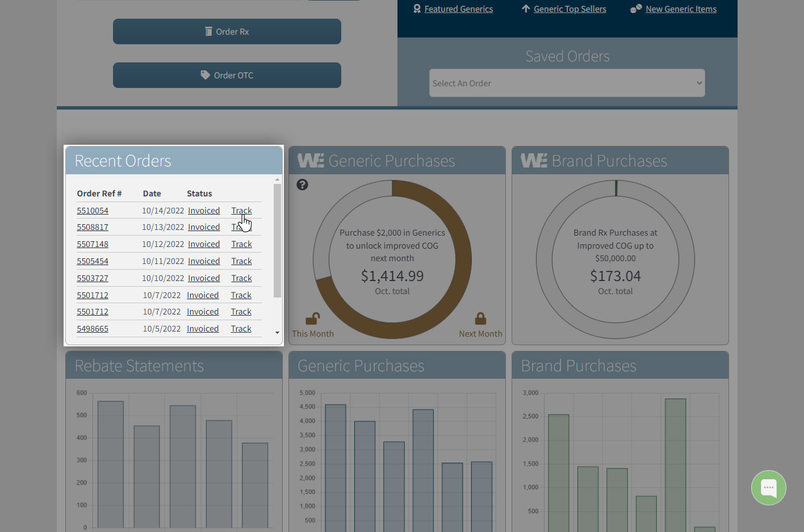
Task: Click the Order Ref # column header
Action: (99, 194)
